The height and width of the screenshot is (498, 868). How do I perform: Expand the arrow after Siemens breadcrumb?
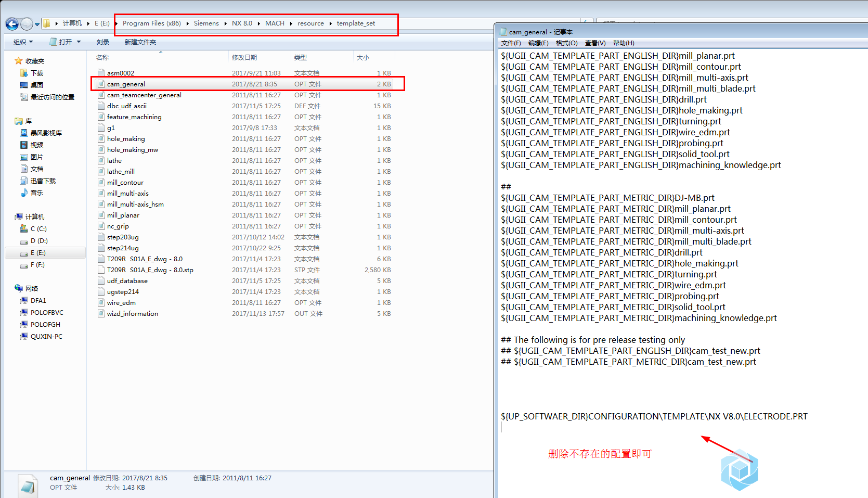(x=226, y=23)
